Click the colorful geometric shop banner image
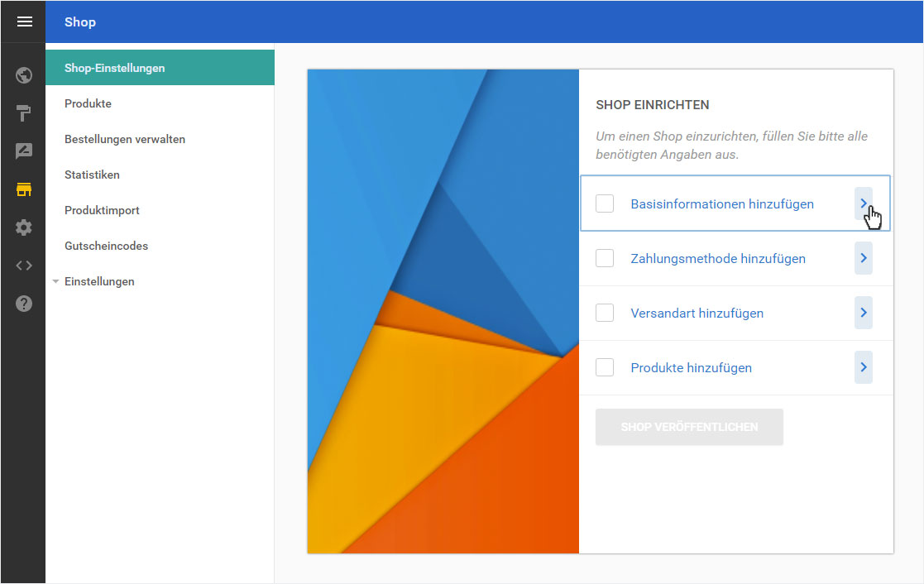924x584 pixels. tap(443, 311)
